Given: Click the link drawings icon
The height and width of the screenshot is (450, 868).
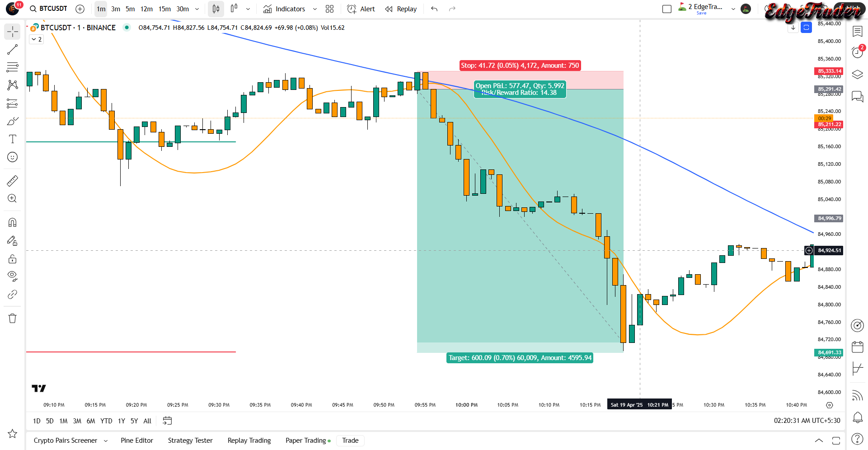Looking at the screenshot, I should (12, 295).
